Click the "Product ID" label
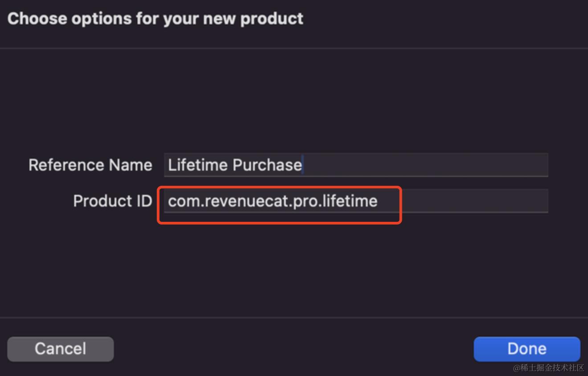This screenshot has width=588, height=376. coord(112,201)
